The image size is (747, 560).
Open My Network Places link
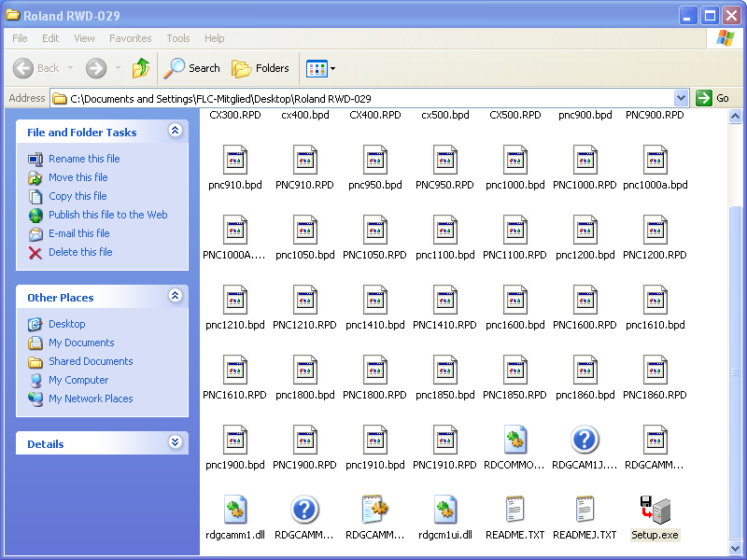pos(91,399)
